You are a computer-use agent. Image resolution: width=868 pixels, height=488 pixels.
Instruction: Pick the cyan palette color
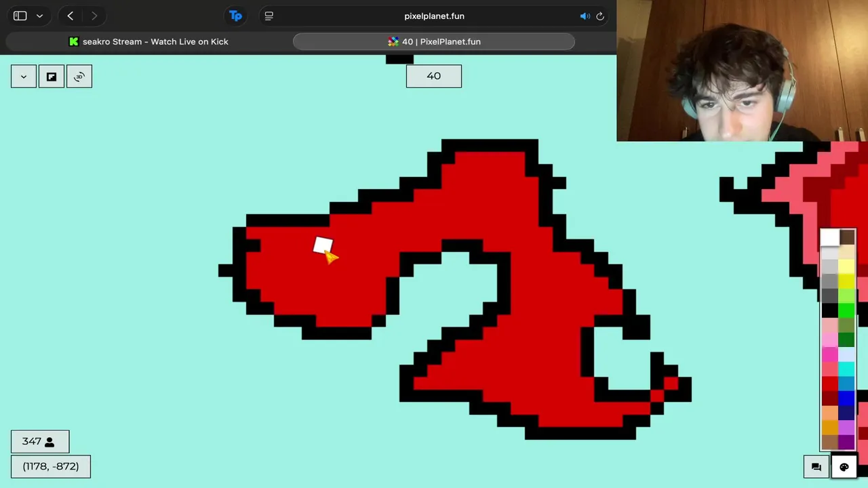847,369
